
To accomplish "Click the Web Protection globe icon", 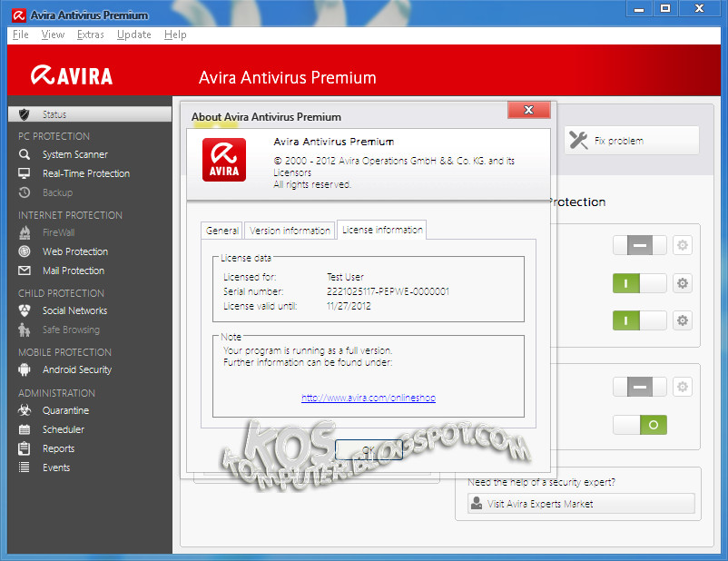I will coord(25,251).
